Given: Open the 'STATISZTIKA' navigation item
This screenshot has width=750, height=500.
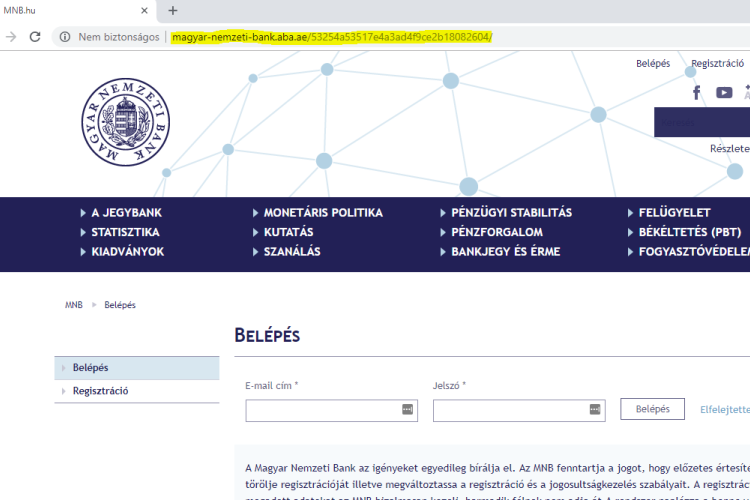Looking at the screenshot, I should [x=125, y=232].
